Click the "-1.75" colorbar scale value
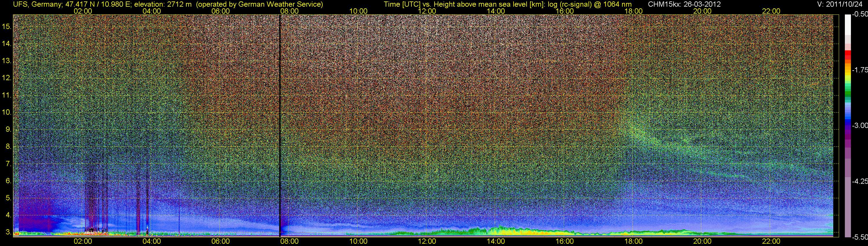 point(860,70)
